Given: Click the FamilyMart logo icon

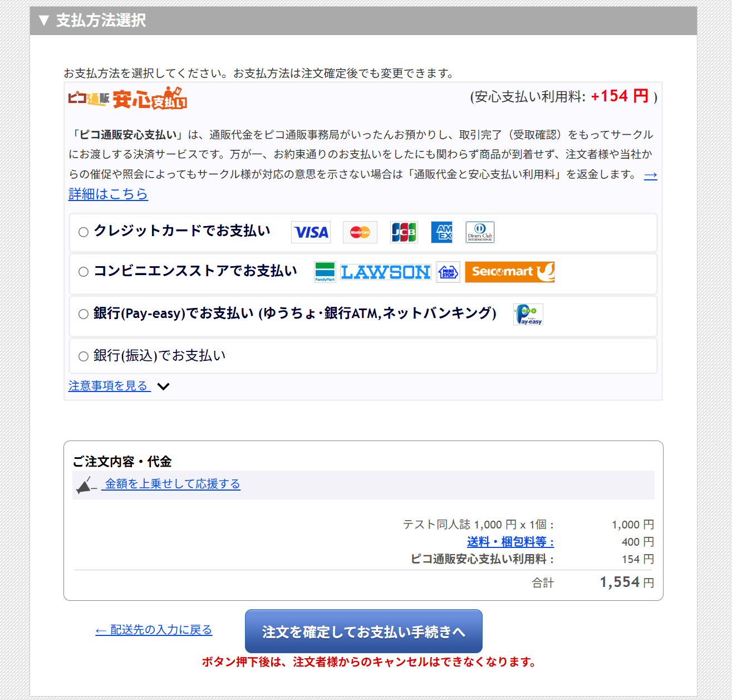Looking at the screenshot, I should pyautogui.click(x=325, y=272).
